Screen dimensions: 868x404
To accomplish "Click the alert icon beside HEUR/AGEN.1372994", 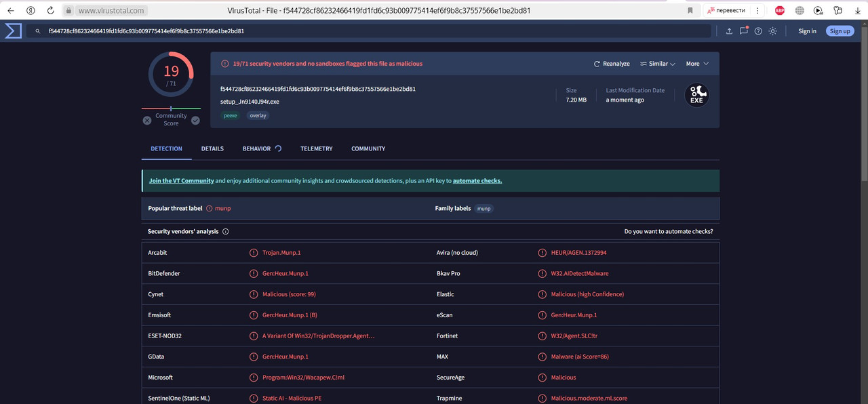I will pyautogui.click(x=542, y=253).
